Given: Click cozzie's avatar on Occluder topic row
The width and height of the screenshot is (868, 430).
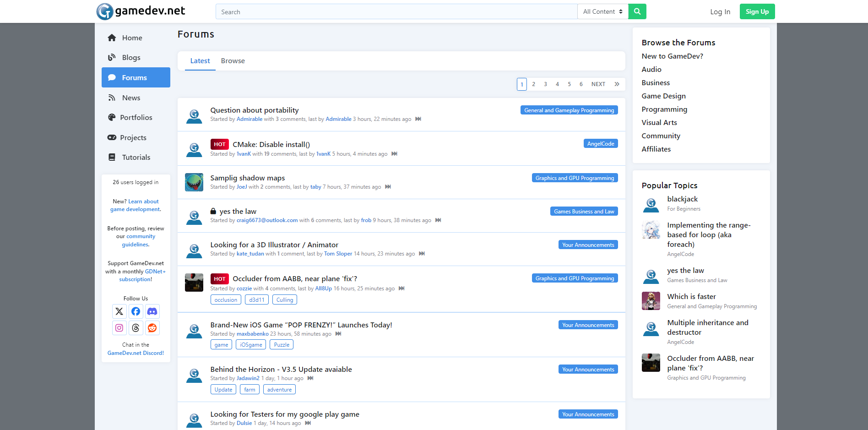Looking at the screenshot, I should [x=194, y=283].
